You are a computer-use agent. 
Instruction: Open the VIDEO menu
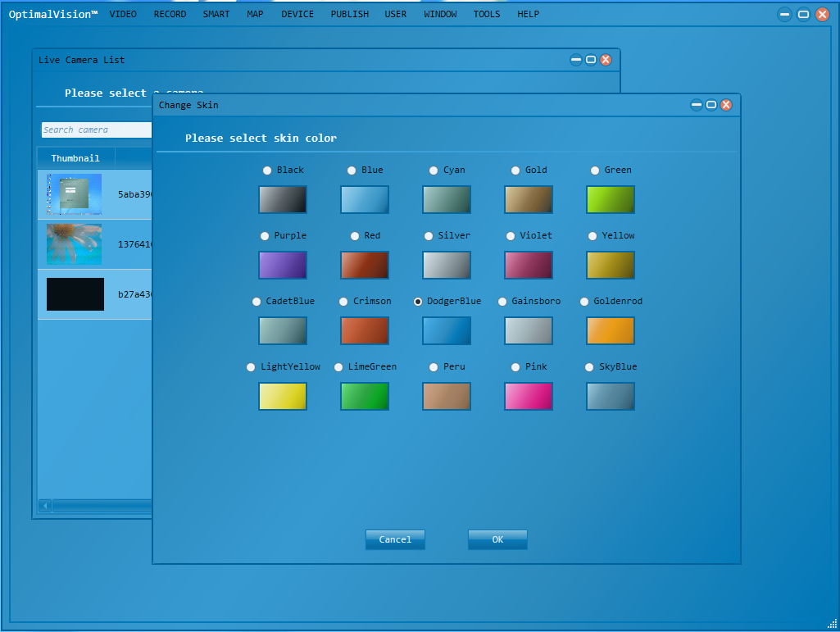coord(123,14)
